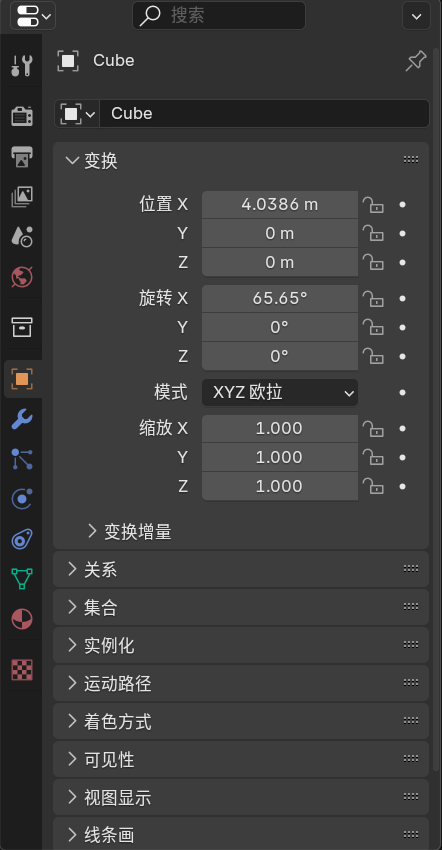442x850 pixels.
Task: Open the Physics properties tab
Action: tap(22, 499)
